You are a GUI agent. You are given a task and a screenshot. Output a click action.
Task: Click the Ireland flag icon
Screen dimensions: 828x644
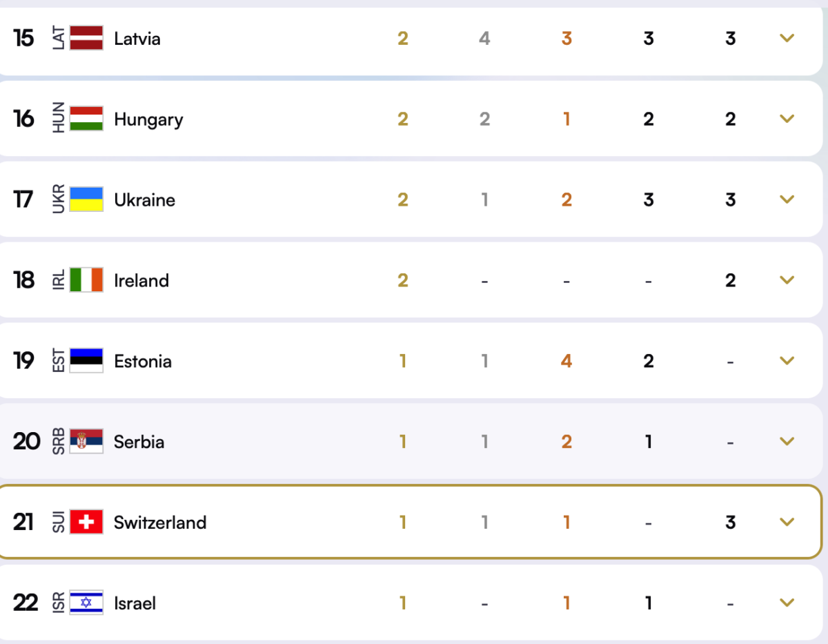(x=86, y=280)
